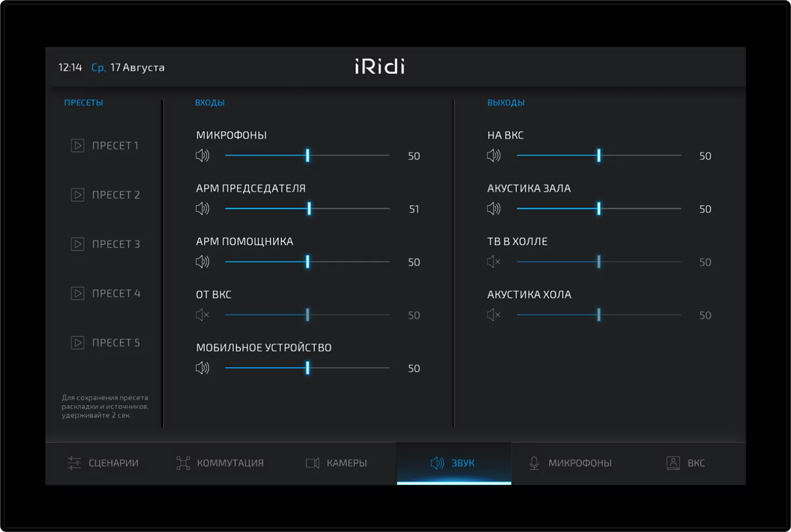Unmute the ОТ ВКС input
Image resolution: width=791 pixels, height=532 pixels.
(202, 315)
